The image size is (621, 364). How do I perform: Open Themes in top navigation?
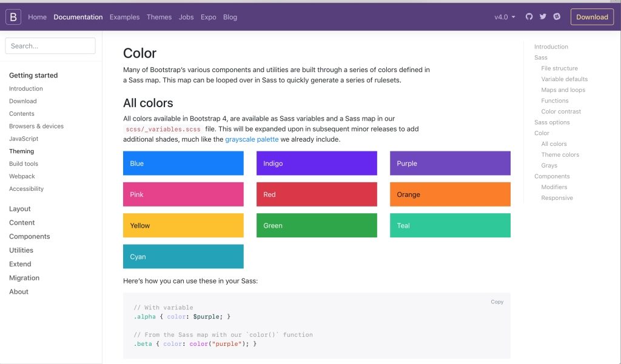pos(159,17)
